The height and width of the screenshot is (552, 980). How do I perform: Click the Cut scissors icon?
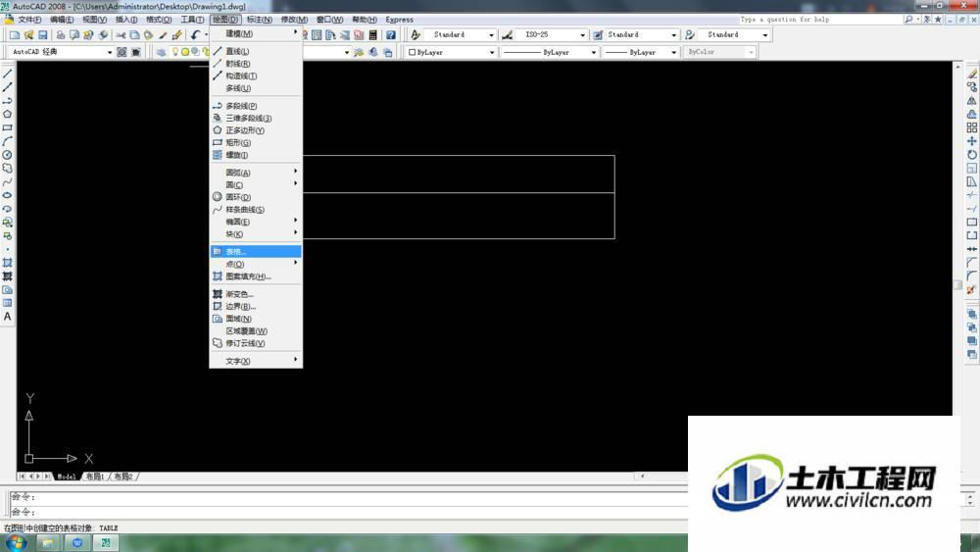(x=121, y=35)
